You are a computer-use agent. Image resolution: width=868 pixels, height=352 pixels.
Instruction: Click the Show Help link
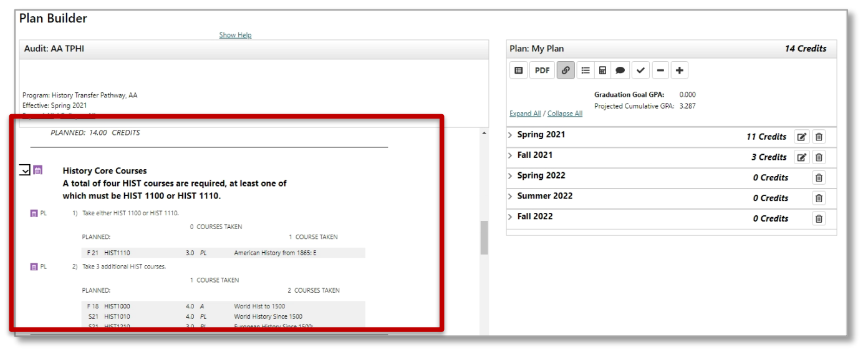(x=235, y=35)
